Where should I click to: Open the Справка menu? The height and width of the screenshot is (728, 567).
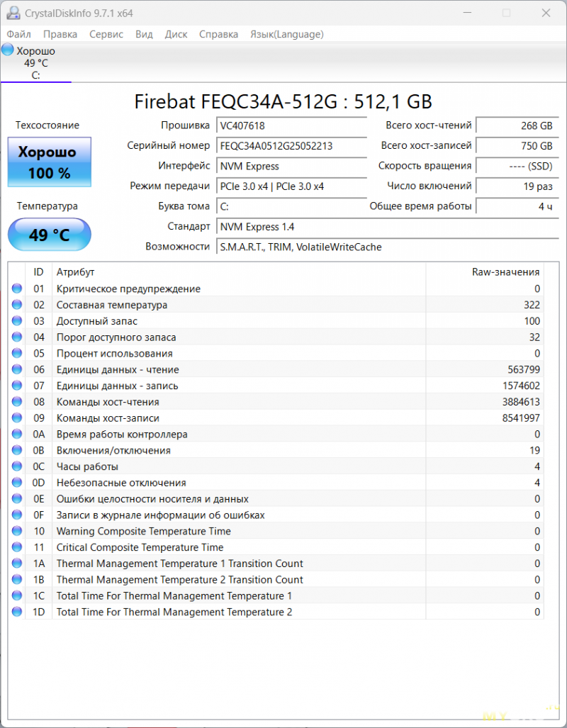(218, 34)
